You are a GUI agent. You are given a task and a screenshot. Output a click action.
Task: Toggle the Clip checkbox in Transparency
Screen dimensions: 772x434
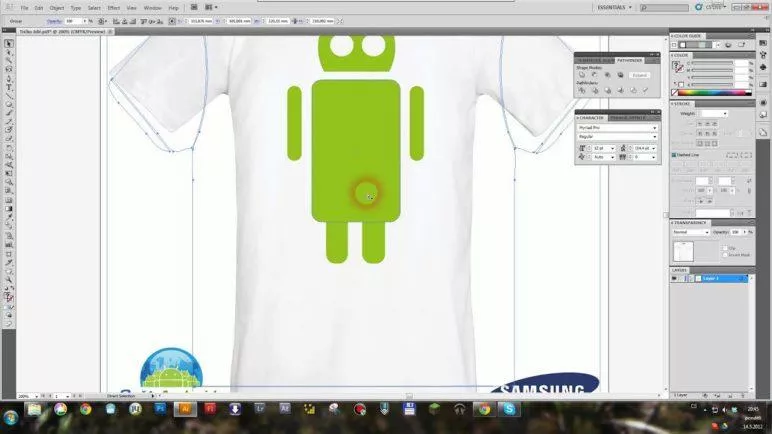(725, 248)
